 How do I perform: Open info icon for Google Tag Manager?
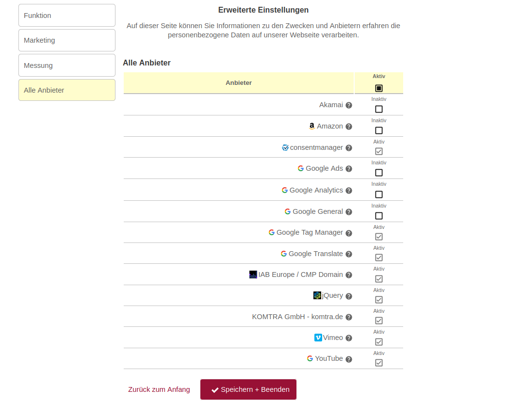coord(349,233)
